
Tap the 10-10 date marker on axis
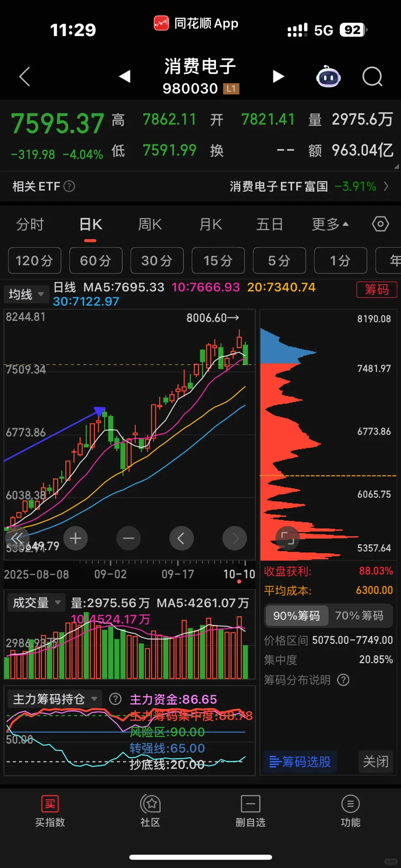point(239,574)
